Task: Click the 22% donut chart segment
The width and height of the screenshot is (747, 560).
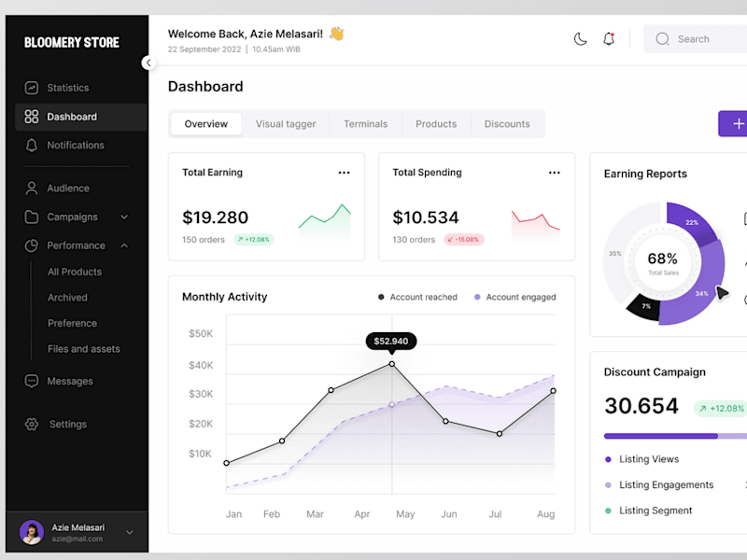Action: tap(691, 222)
